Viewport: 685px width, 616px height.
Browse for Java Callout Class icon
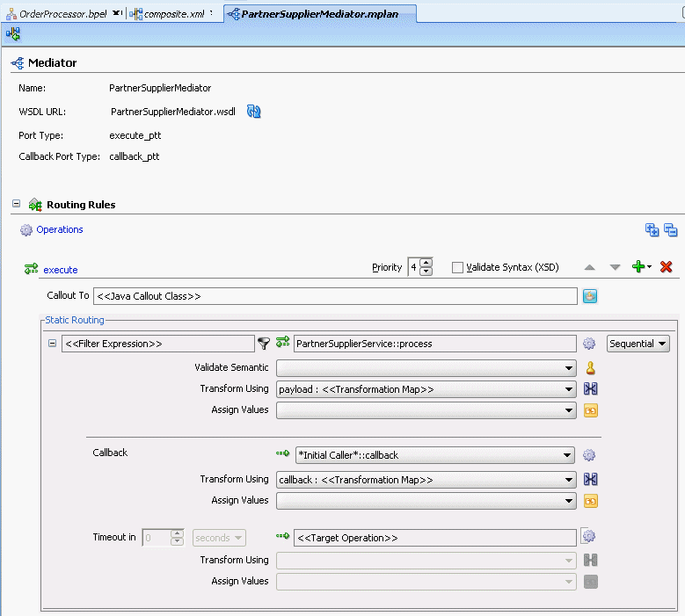coord(590,296)
